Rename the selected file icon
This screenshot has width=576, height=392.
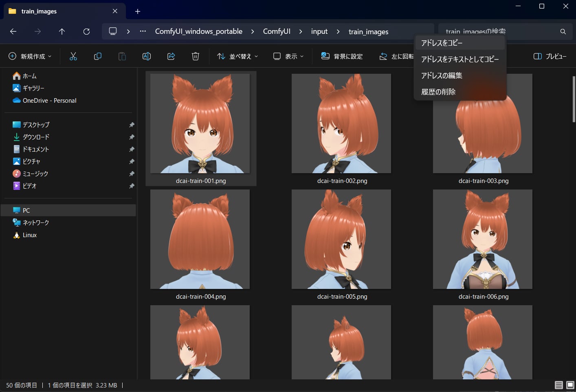pyautogui.click(x=147, y=56)
